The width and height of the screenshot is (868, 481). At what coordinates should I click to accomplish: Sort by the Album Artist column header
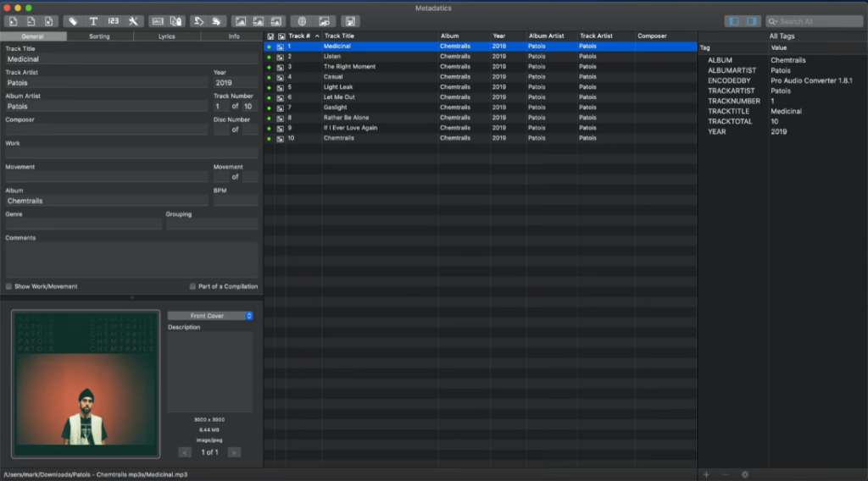pos(551,36)
